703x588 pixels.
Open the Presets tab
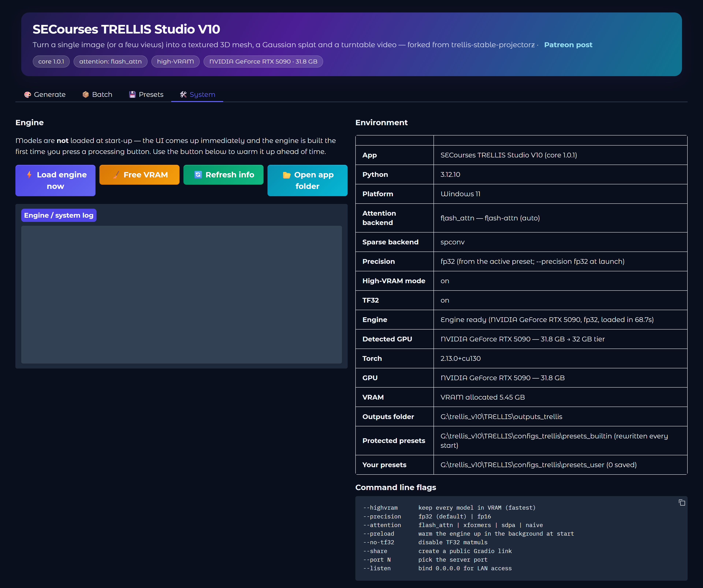pos(146,95)
